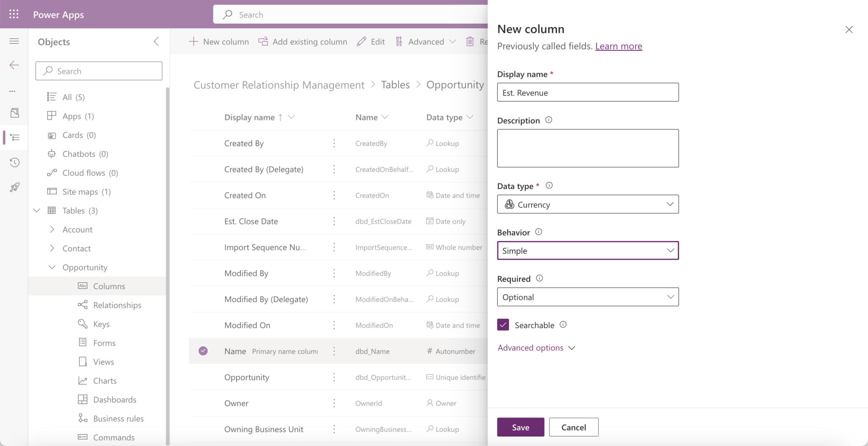Click the delete trash icon in the toolbar

[470, 41]
